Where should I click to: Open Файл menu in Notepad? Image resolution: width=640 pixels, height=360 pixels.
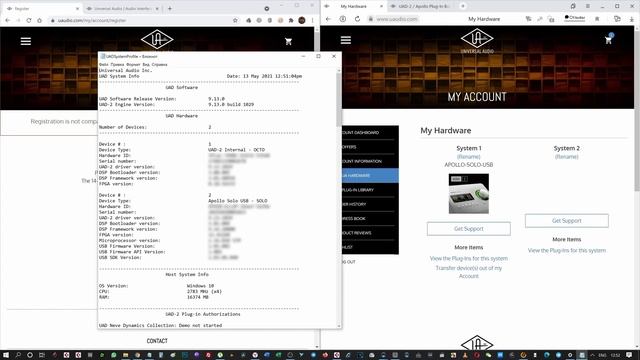tap(103, 64)
